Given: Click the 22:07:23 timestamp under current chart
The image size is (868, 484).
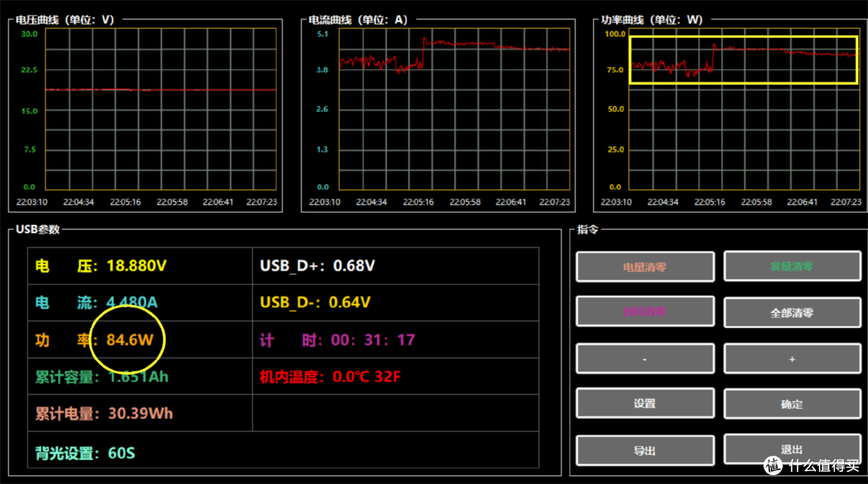Looking at the screenshot, I should pos(555,202).
